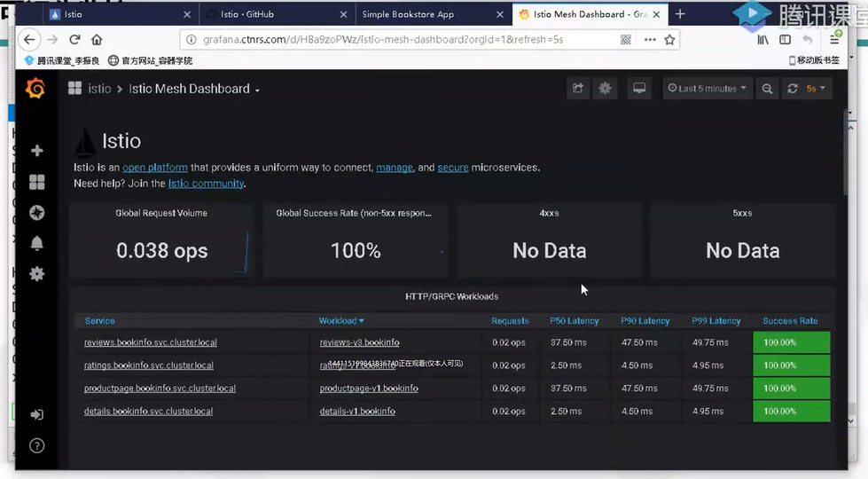The image size is (868, 479).
Task: Sort table by Service column header
Action: tap(99, 320)
